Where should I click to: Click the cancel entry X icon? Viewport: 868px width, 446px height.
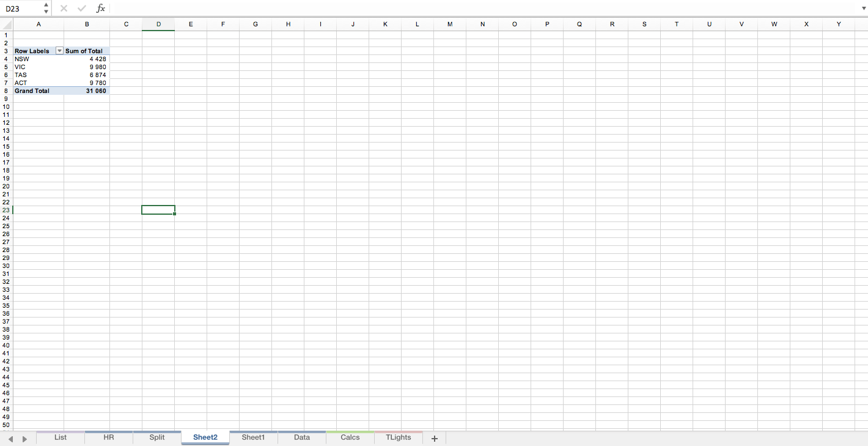pyautogui.click(x=64, y=9)
